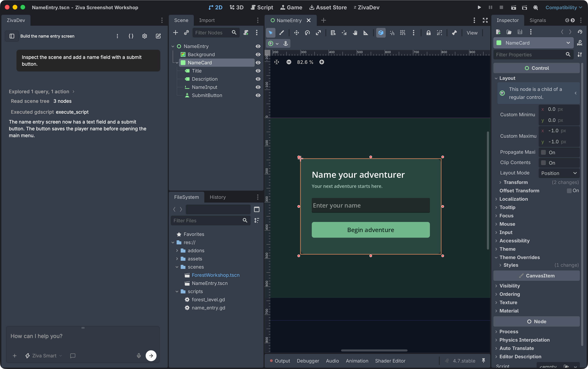This screenshot has width=588, height=369.
Task: Open the NameCard node selector dropdown
Action: (533, 43)
